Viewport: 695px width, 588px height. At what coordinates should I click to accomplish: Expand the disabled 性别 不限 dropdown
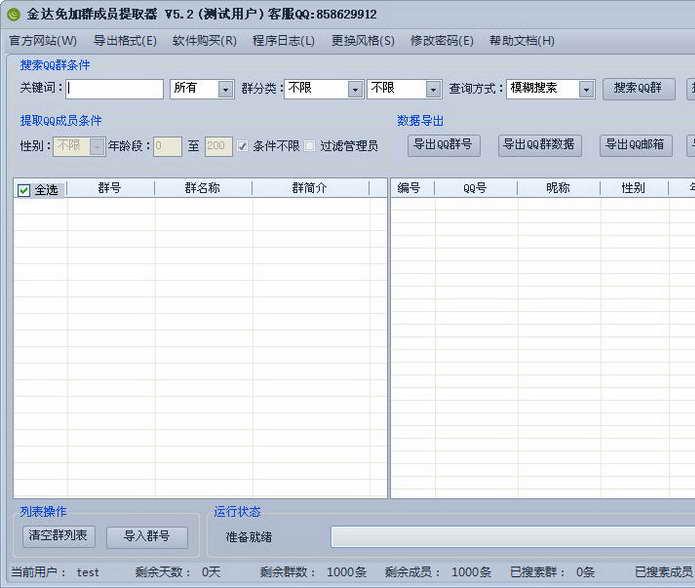click(97, 146)
